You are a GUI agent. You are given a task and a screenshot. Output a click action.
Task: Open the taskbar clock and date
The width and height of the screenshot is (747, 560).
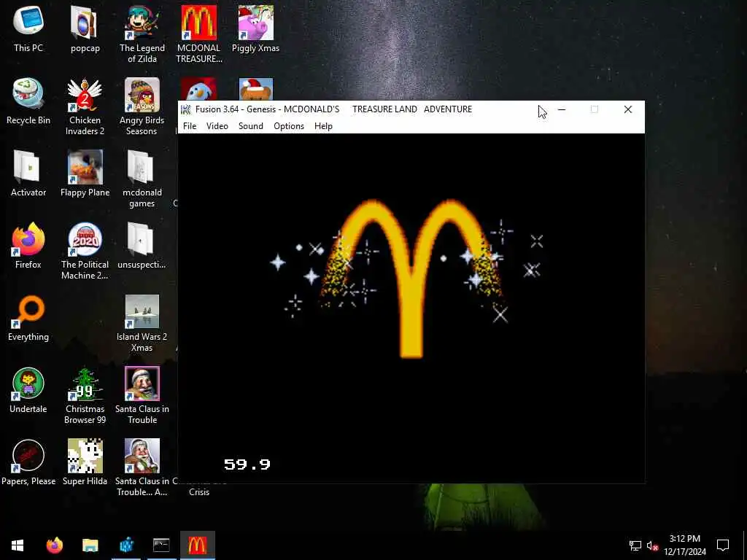684,545
